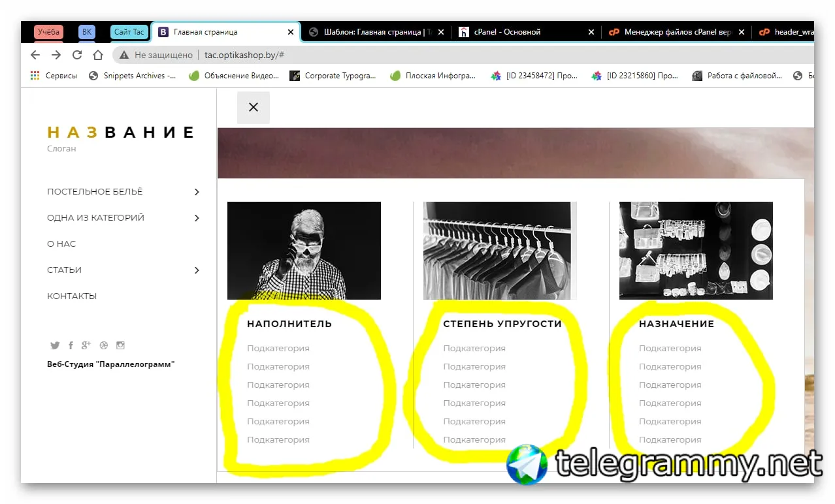
Task: Click first Подкатегория under НАЗНАЧЕНИЕ
Action: (670, 349)
